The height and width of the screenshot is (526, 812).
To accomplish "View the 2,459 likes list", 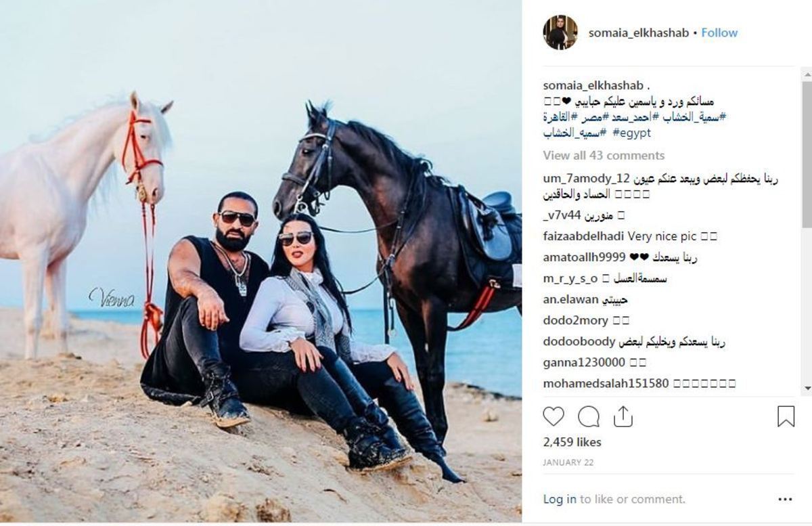I will coord(572,442).
